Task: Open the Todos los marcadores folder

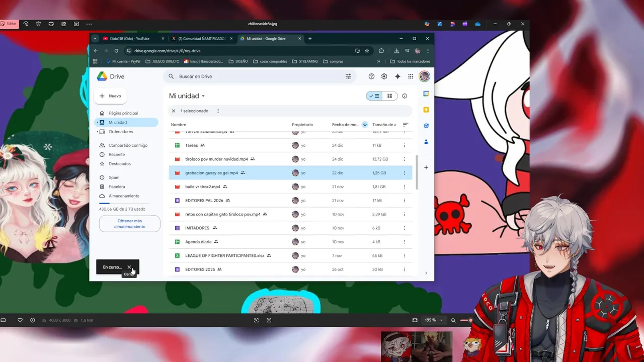Action: 410,61
